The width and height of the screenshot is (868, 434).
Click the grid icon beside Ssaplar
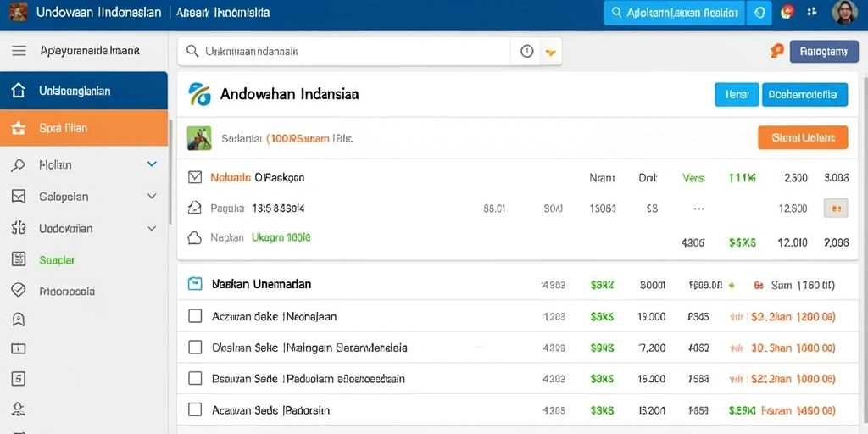click(x=19, y=259)
